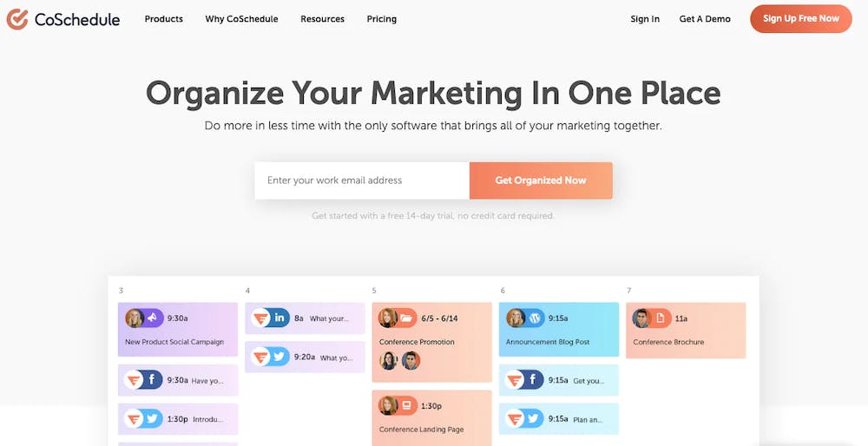Open the Products menu

click(x=164, y=19)
